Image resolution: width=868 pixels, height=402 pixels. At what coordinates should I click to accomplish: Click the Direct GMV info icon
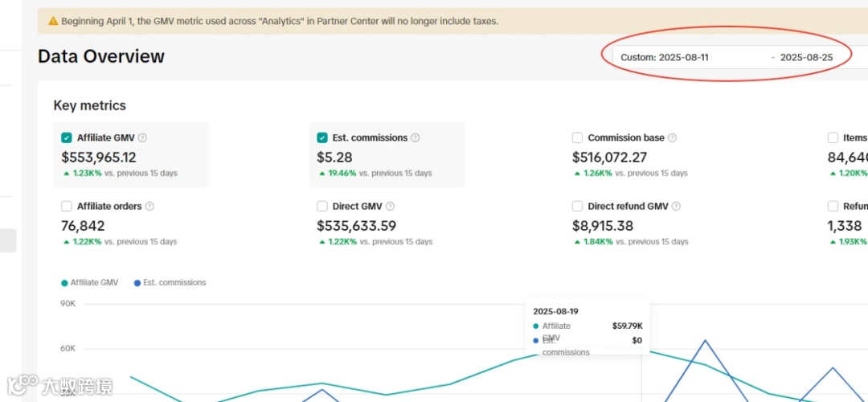[x=390, y=207]
